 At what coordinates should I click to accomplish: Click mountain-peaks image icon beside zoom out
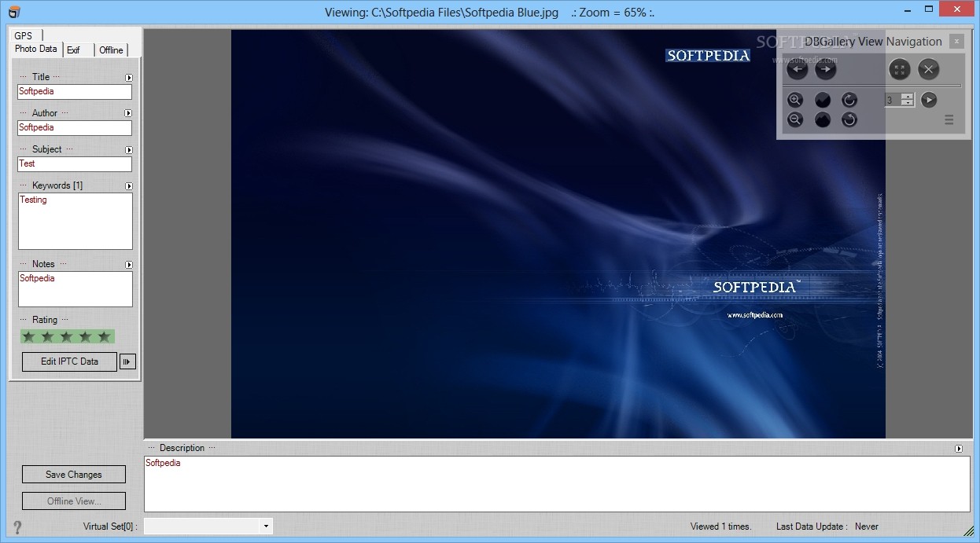coord(823,119)
